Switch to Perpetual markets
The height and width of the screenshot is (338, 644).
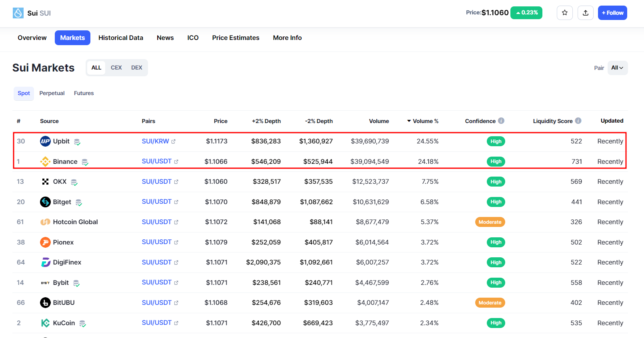pyautogui.click(x=52, y=93)
